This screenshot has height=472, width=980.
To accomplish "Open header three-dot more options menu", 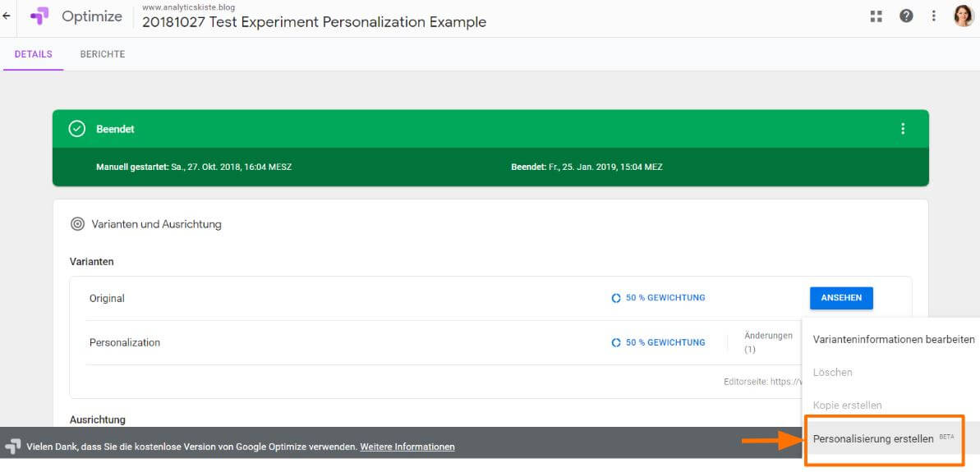I will coord(934,16).
